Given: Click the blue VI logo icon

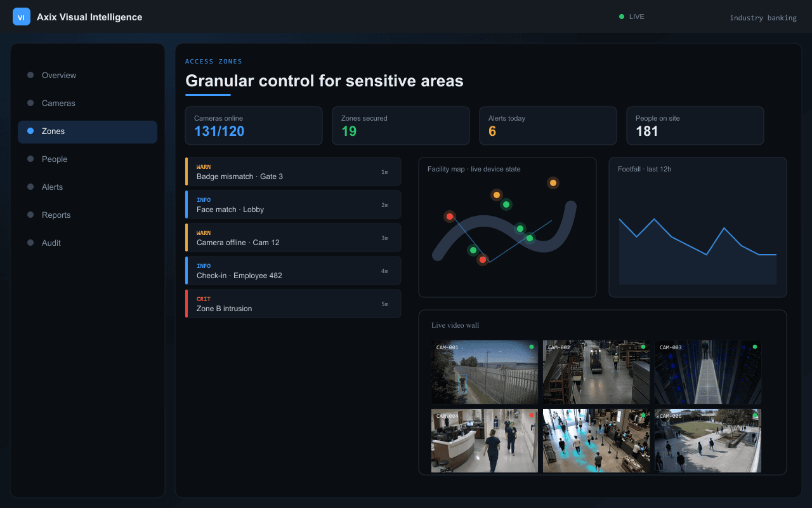Looking at the screenshot, I should [x=22, y=17].
